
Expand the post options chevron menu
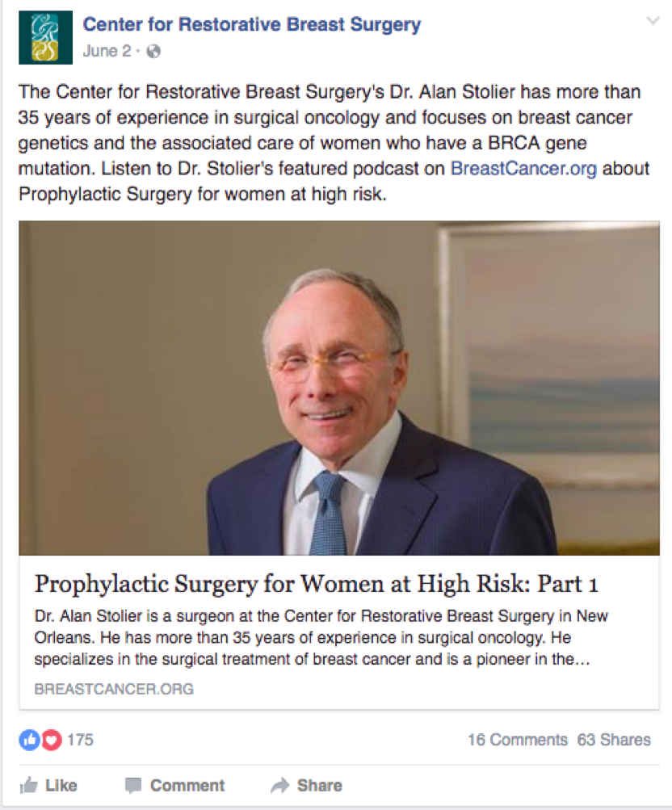653,22
